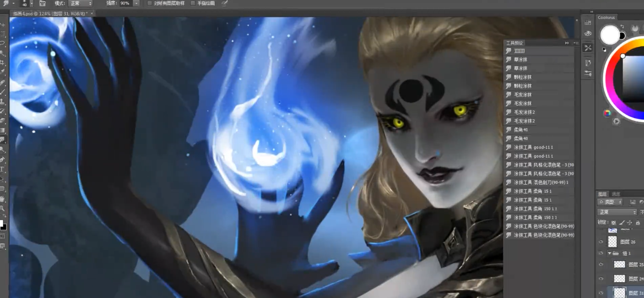Select the Hand tool

[3, 199]
